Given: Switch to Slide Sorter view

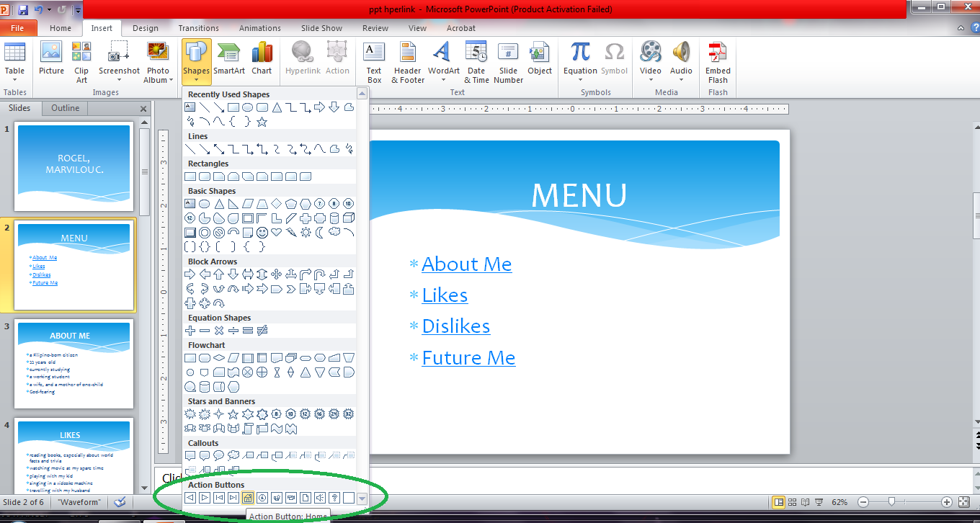Looking at the screenshot, I should coord(792,502).
